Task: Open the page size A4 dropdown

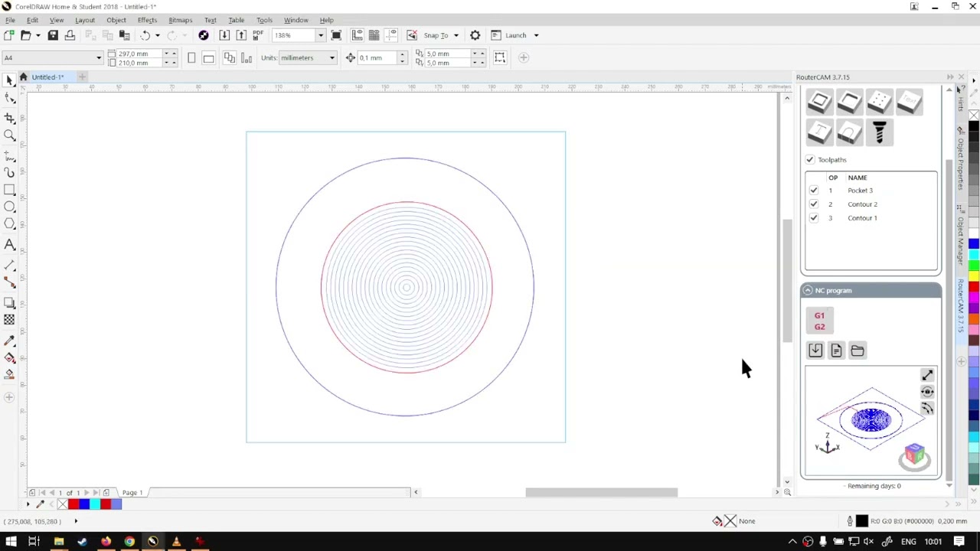Action: [x=99, y=58]
